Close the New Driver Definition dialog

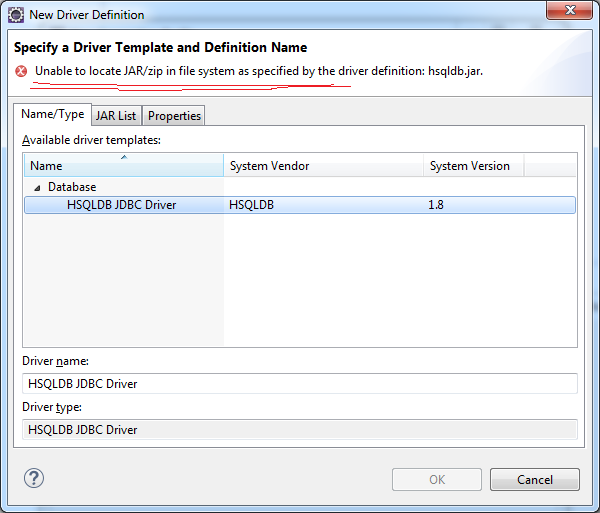pyautogui.click(x=569, y=10)
